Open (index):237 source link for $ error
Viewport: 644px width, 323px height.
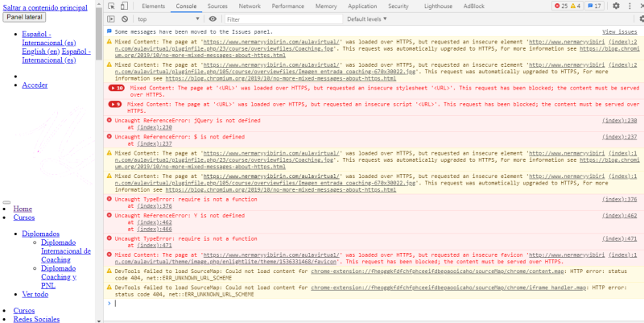coord(620,137)
